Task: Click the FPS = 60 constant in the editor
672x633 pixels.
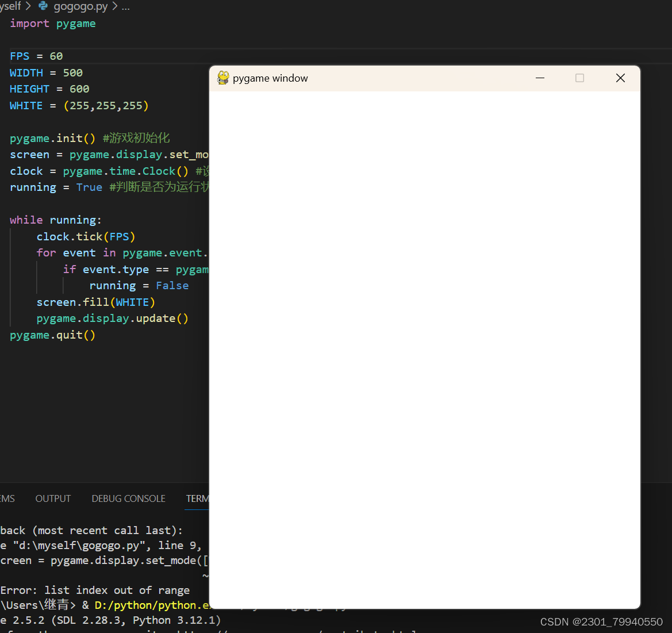Action: pos(34,56)
